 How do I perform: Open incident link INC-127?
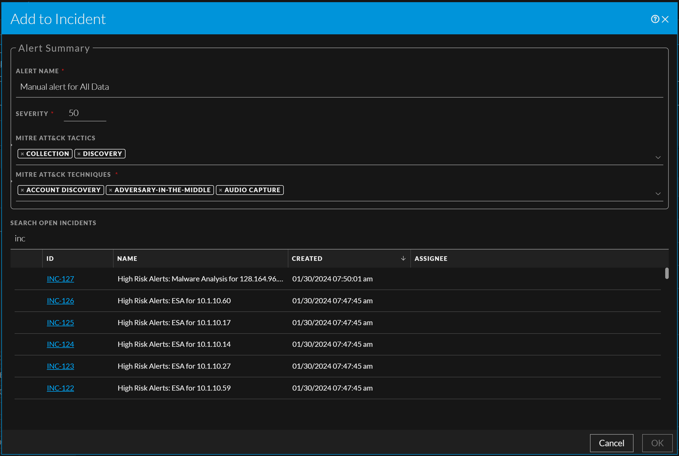tap(60, 279)
